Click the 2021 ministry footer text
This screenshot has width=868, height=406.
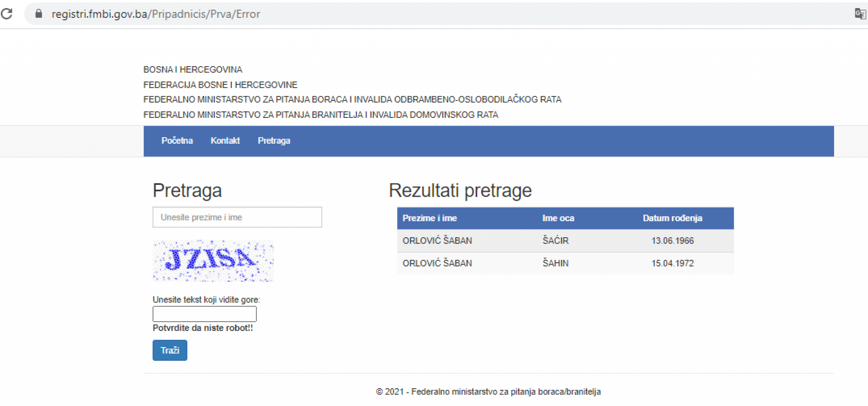(x=488, y=392)
